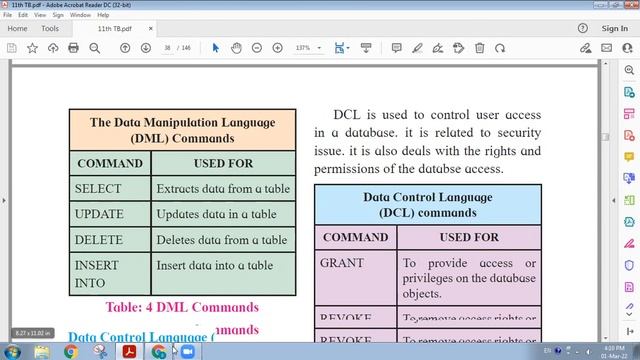Screen dimensions: 640x360
Task: Open the zoom level dropdown
Action: tap(319, 48)
